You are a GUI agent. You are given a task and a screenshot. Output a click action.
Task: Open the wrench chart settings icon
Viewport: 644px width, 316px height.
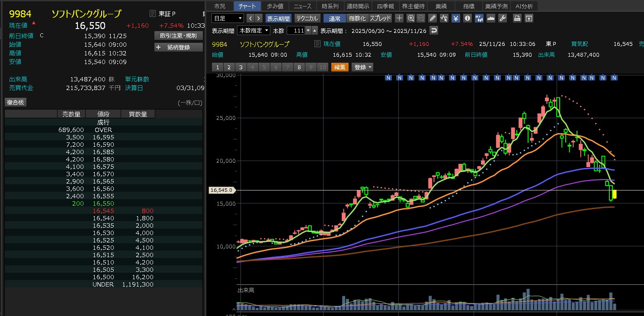point(502,18)
